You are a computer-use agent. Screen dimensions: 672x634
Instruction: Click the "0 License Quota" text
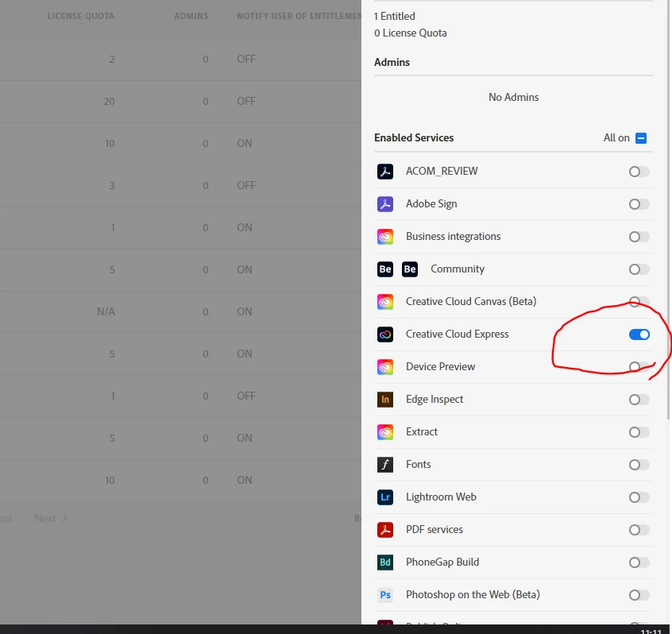coord(410,33)
